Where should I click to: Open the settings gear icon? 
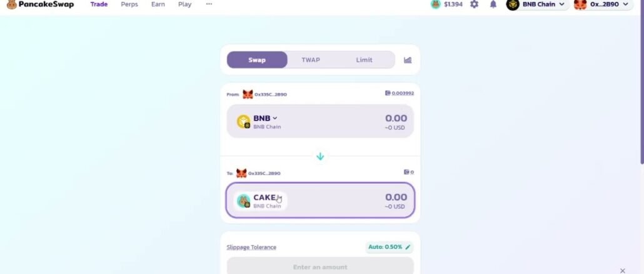474,4
